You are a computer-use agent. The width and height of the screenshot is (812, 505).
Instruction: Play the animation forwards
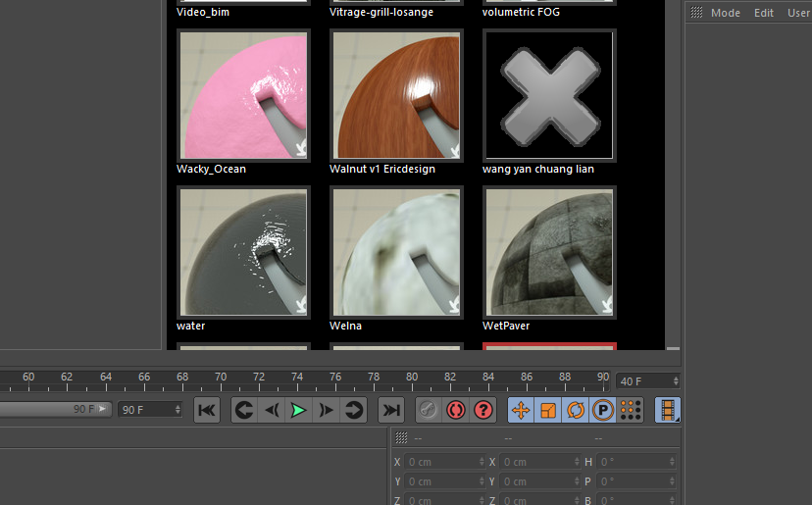click(x=299, y=410)
